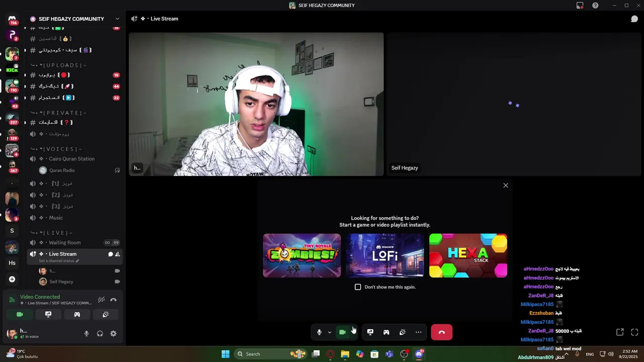The height and width of the screenshot is (362, 644).
Task: Open Windows Start menu
Action: [225, 354]
